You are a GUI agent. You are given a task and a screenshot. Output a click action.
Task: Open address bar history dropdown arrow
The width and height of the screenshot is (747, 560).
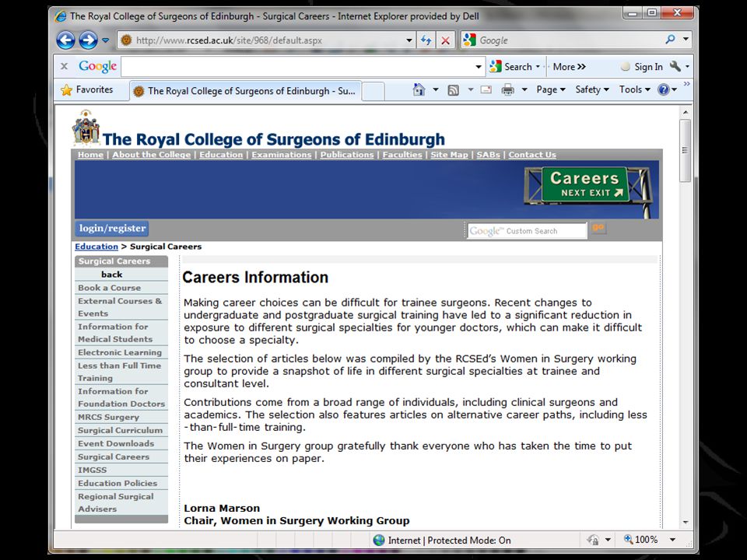(x=409, y=40)
